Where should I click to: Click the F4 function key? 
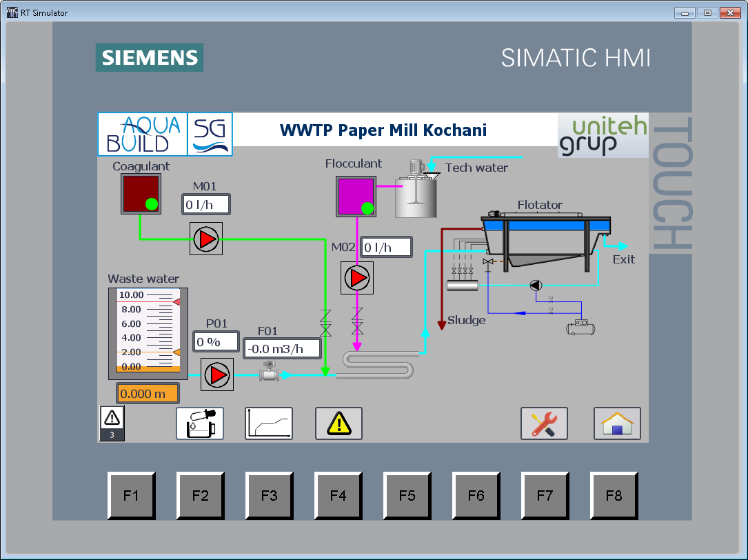click(338, 496)
